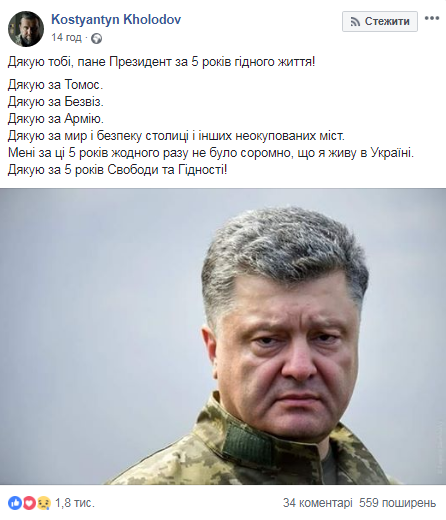
Task: Open the attached post photo
Action: (223, 336)
